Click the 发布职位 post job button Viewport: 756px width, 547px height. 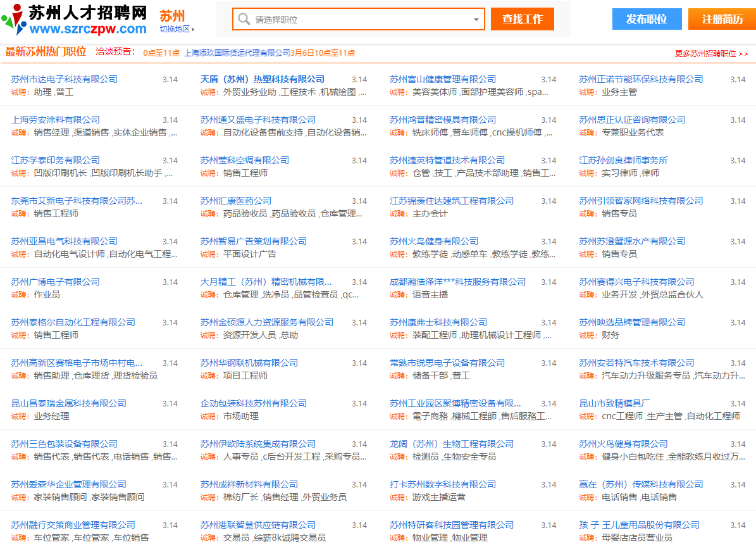[x=647, y=19]
